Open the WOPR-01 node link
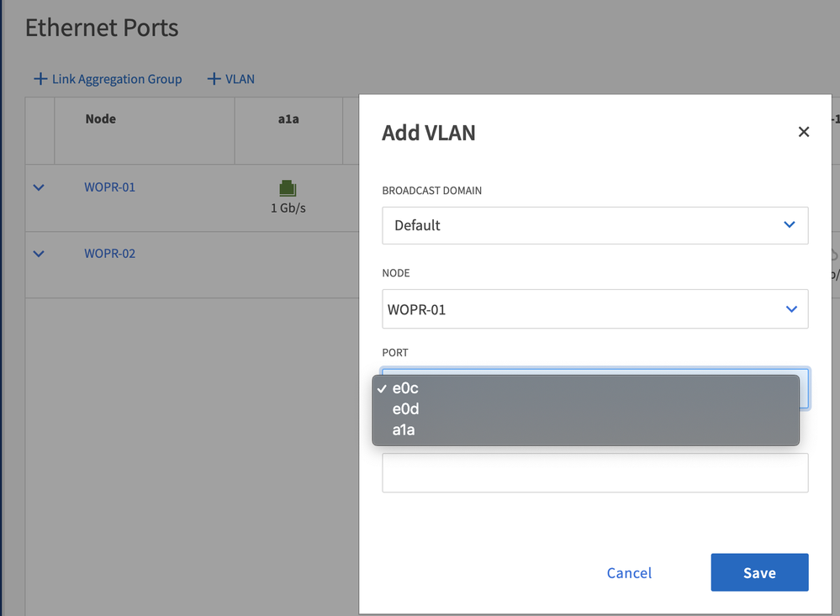Viewport: 840px width, 616px height. pyautogui.click(x=109, y=187)
